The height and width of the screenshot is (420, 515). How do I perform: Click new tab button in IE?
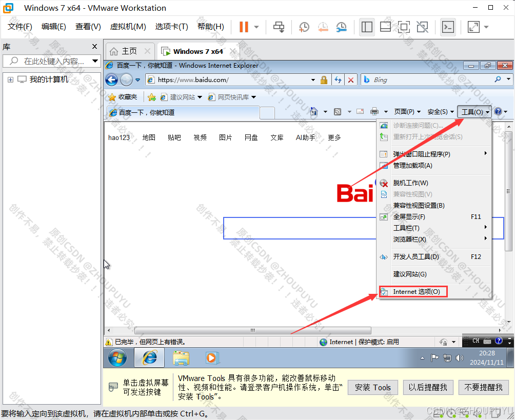267,113
